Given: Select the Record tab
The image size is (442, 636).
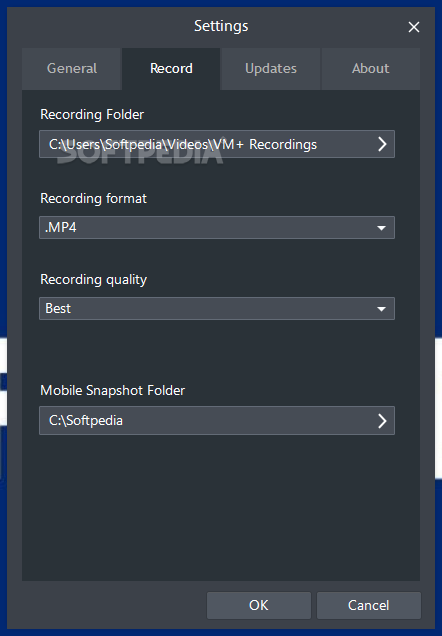Looking at the screenshot, I should point(171,69).
